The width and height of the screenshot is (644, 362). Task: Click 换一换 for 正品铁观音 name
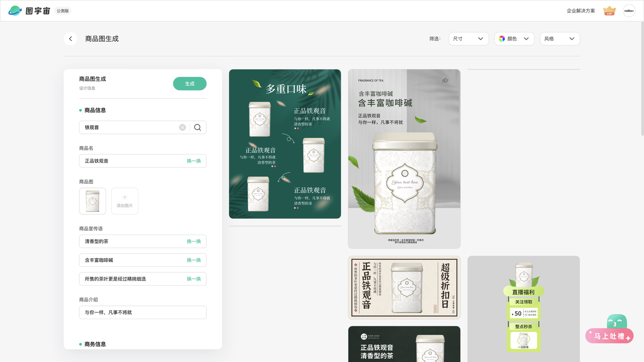[x=194, y=161]
